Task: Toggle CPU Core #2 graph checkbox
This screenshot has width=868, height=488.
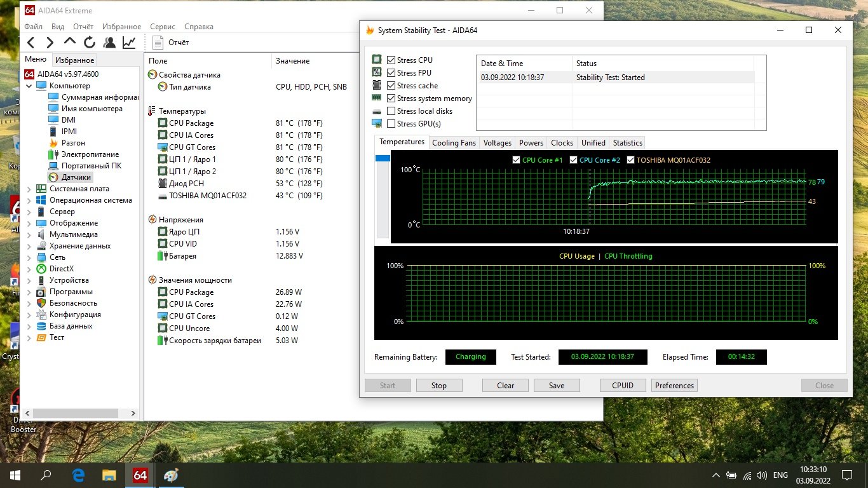Action: point(573,160)
